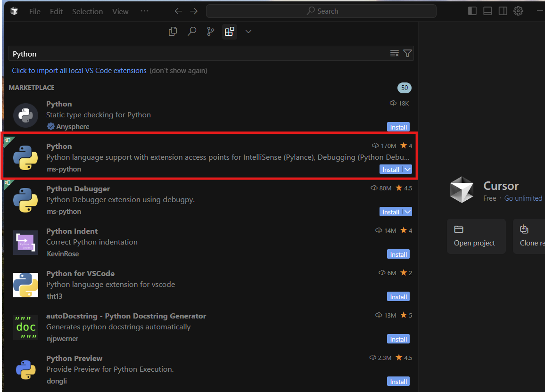Open the Python Preview extension title
Viewport: 545px width, 392px height.
coord(74,358)
